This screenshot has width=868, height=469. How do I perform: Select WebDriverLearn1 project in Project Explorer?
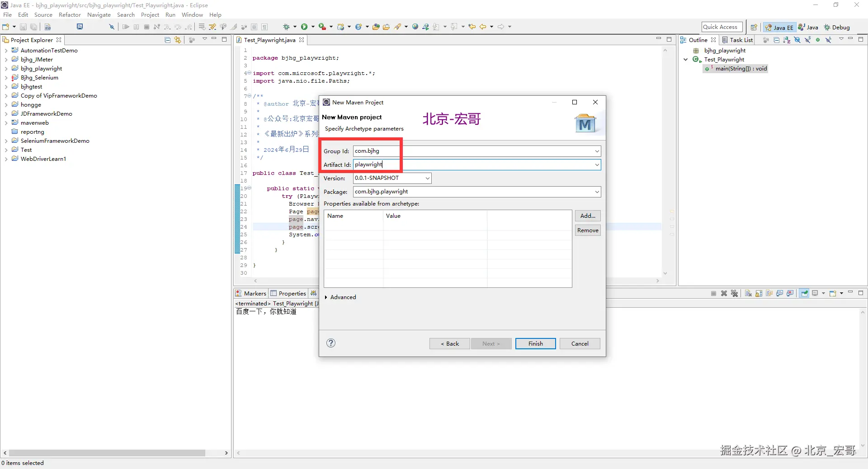(x=43, y=159)
